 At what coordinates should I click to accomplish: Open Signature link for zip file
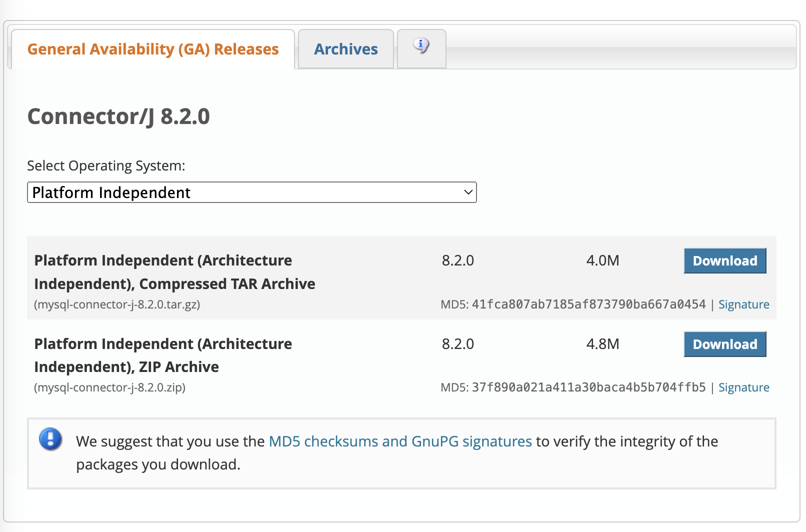[744, 387]
